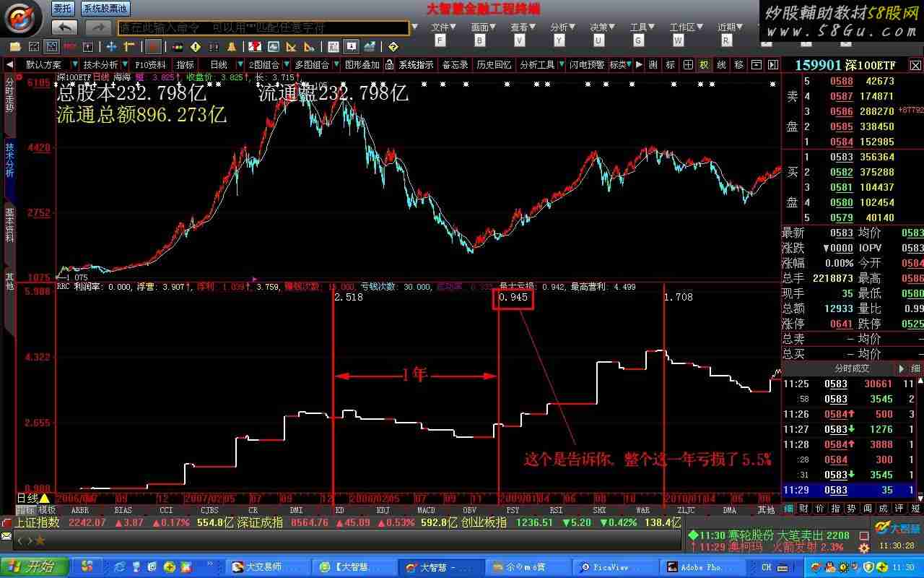Click the 委托 button

tap(62, 9)
